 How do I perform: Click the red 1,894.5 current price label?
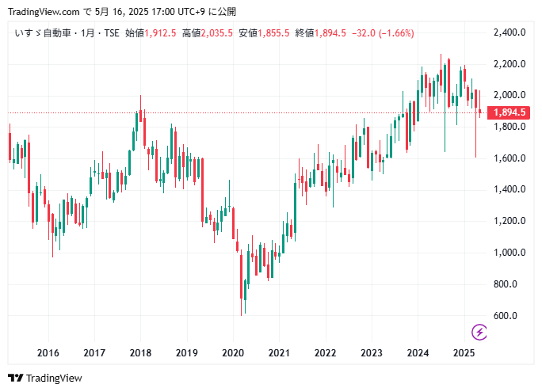pos(509,112)
